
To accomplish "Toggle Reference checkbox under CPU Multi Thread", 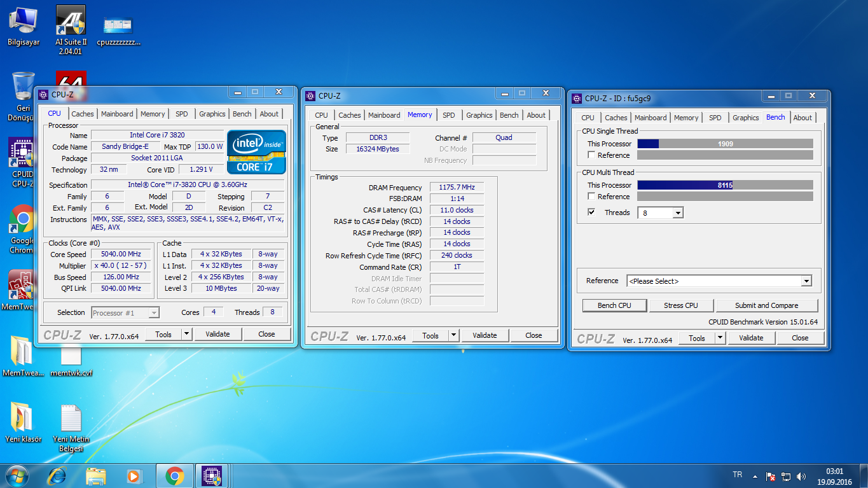I will (x=591, y=197).
